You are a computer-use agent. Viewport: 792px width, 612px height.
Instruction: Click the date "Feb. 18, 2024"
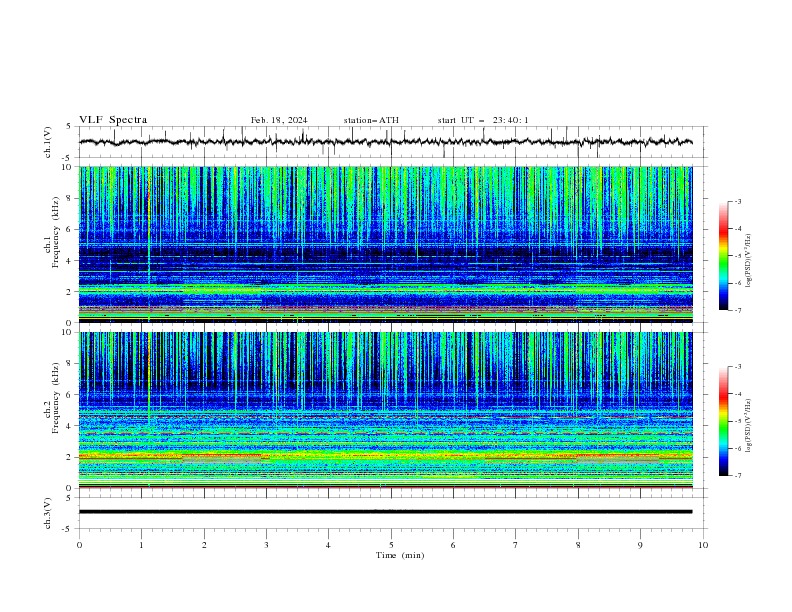279,120
